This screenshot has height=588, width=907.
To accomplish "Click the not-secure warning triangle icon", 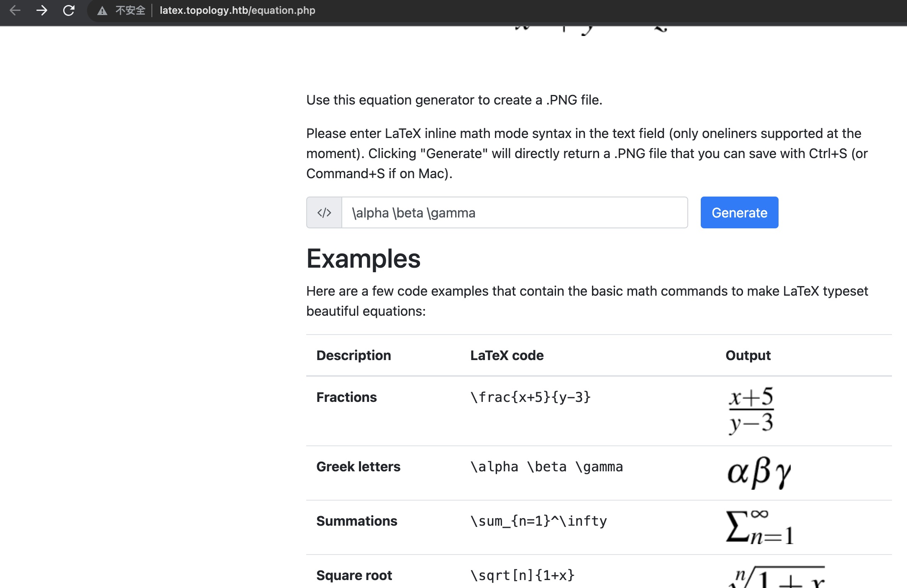I will (x=102, y=11).
